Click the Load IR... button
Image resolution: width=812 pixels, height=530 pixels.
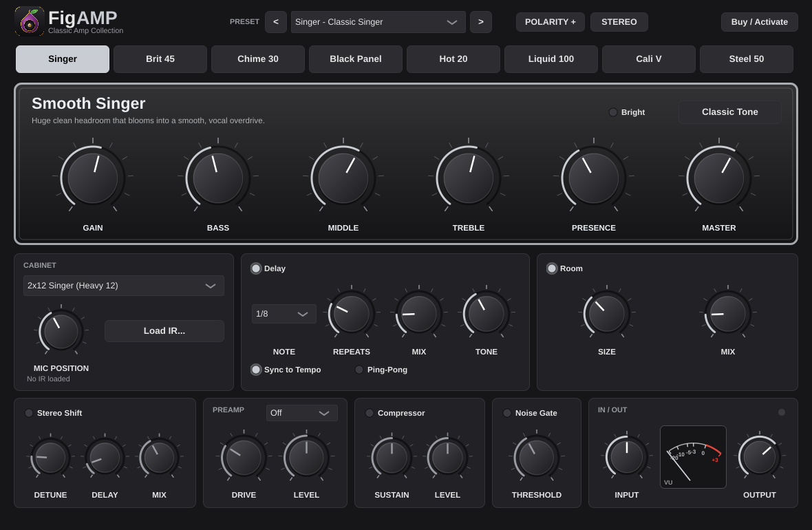(x=164, y=331)
